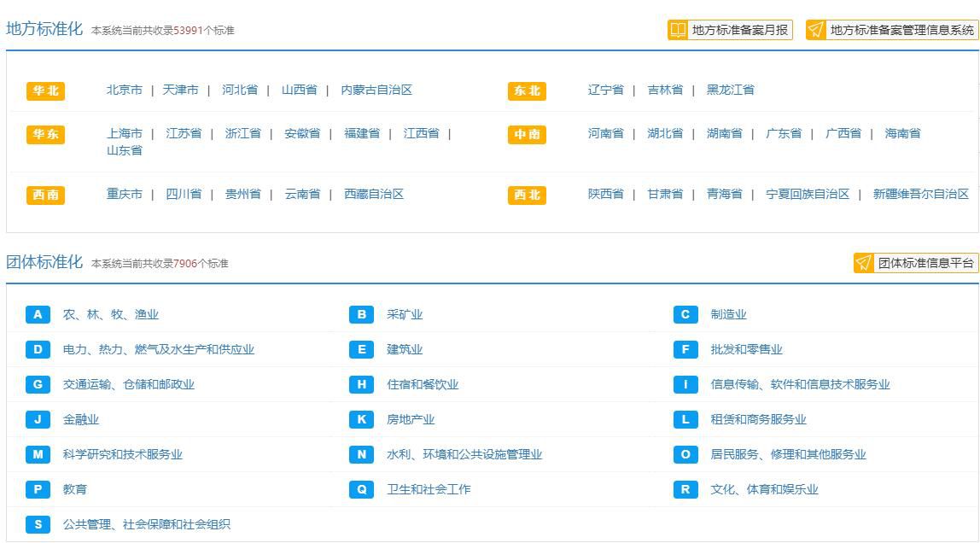Open 水利、环境和公共设施管理业 category

click(x=464, y=454)
